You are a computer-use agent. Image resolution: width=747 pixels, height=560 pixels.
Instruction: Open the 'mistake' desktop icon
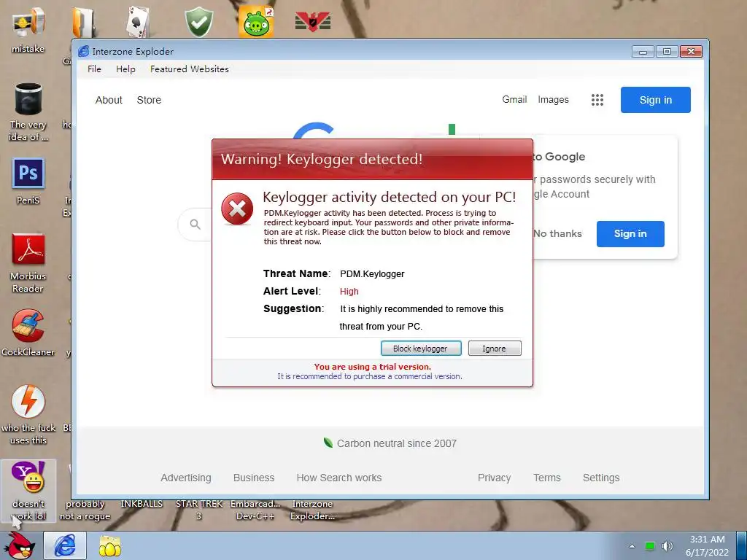pyautogui.click(x=28, y=29)
